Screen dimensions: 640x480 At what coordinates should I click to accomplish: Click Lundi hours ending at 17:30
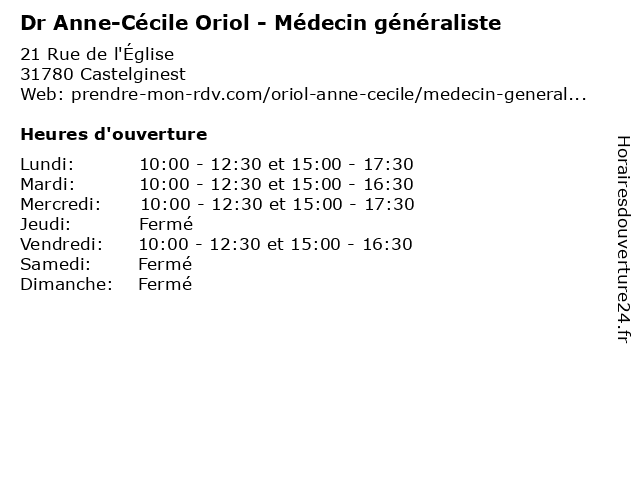pos(276,164)
